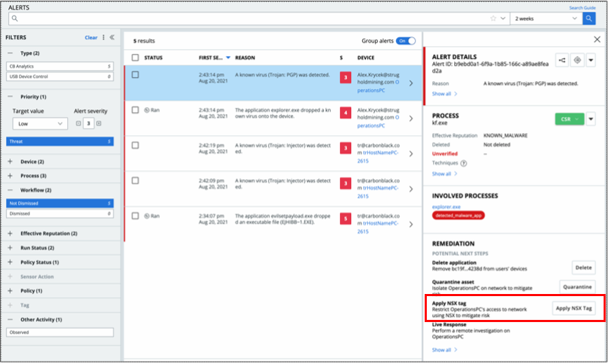This screenshot has height=364, width=609.
Task: Check the Trojan PGP alert row checkbox
Action: (x=135, y=74)
